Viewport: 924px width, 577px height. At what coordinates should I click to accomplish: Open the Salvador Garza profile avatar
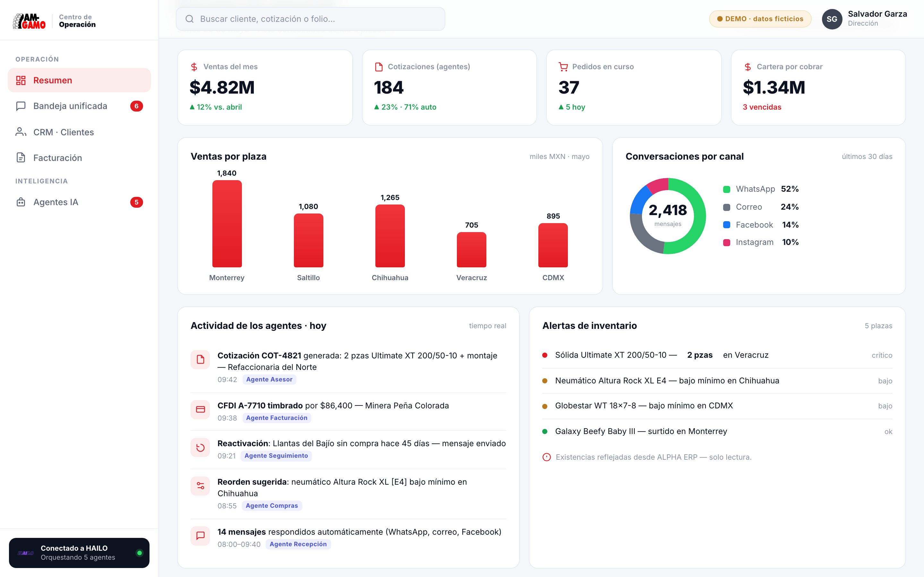[x=832, y=19]
